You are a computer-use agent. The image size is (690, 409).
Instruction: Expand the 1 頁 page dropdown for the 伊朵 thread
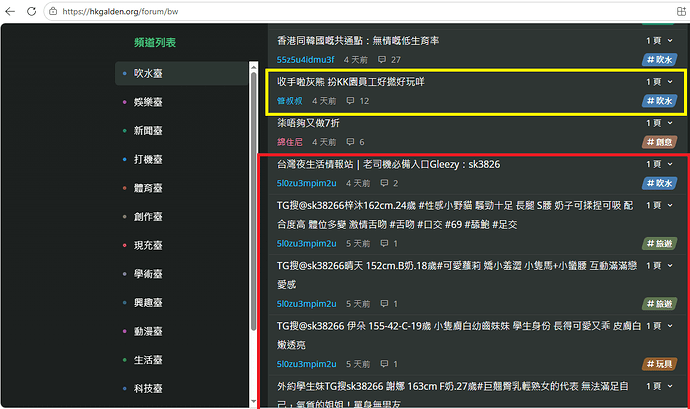659,326
